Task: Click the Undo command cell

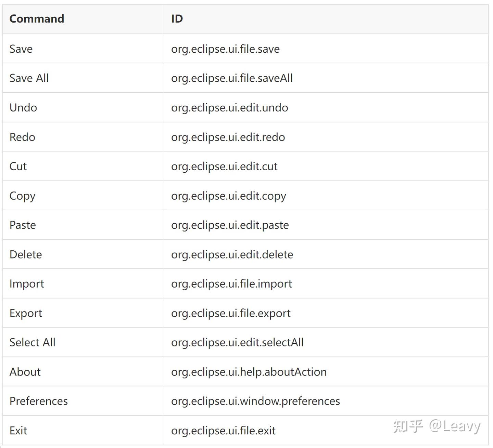Action: pos(23,108)
